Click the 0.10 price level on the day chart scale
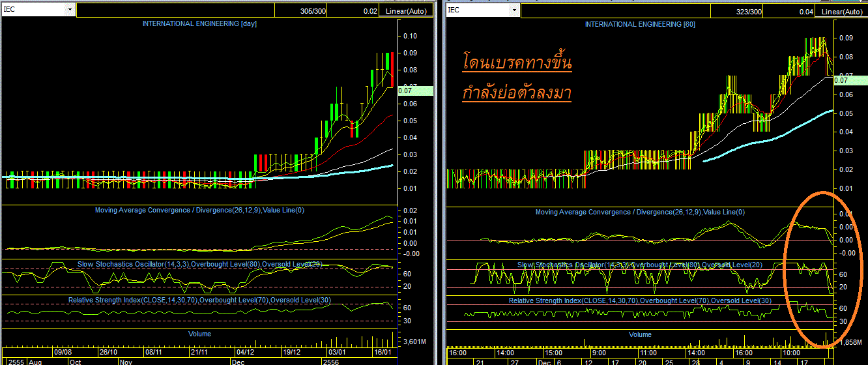The height and width of the screenshot is (365, 868). (x=410, y=36)
